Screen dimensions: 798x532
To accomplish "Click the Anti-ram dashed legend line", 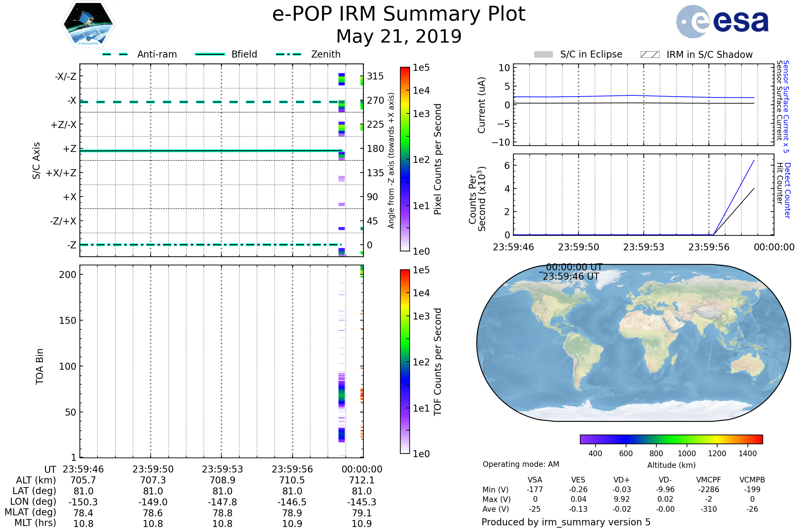I will [x=115, y=54].
